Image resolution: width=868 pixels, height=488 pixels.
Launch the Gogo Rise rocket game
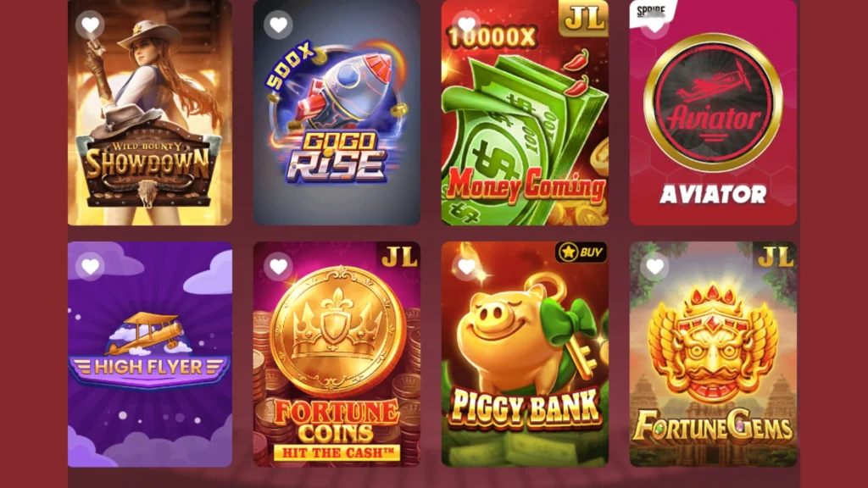[x=337, y=113]
